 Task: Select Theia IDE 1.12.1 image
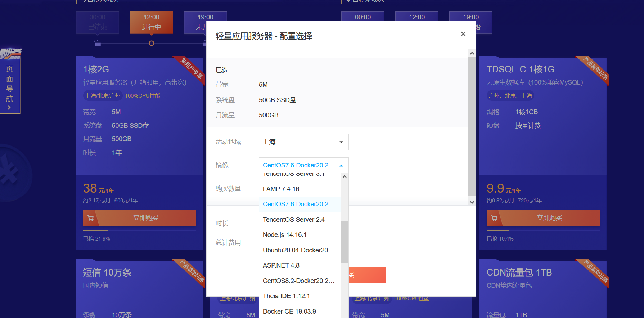click(x=300, y=296)
